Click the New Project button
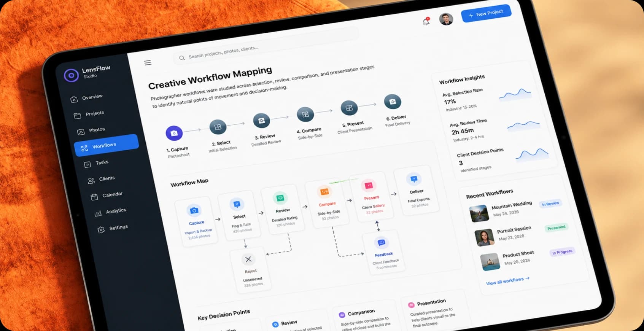The width and height of the screenshot is (644, 331). coord(486,14)
